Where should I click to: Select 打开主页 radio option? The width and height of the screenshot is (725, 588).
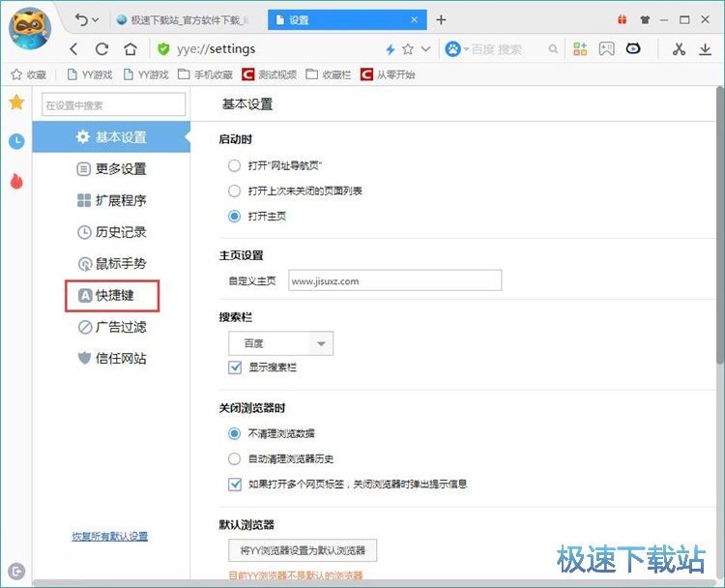tap(235, 216)
